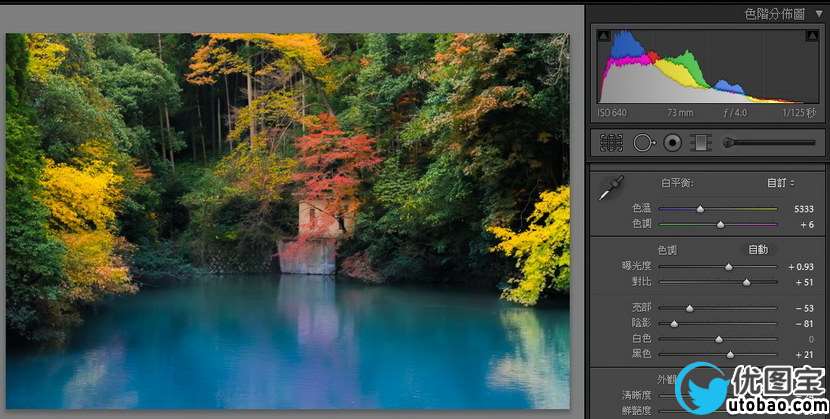Click the exposure value +0.93
The height and width of the screenshot is (419, 830).
pyautogui.click(x=801, y=267)
